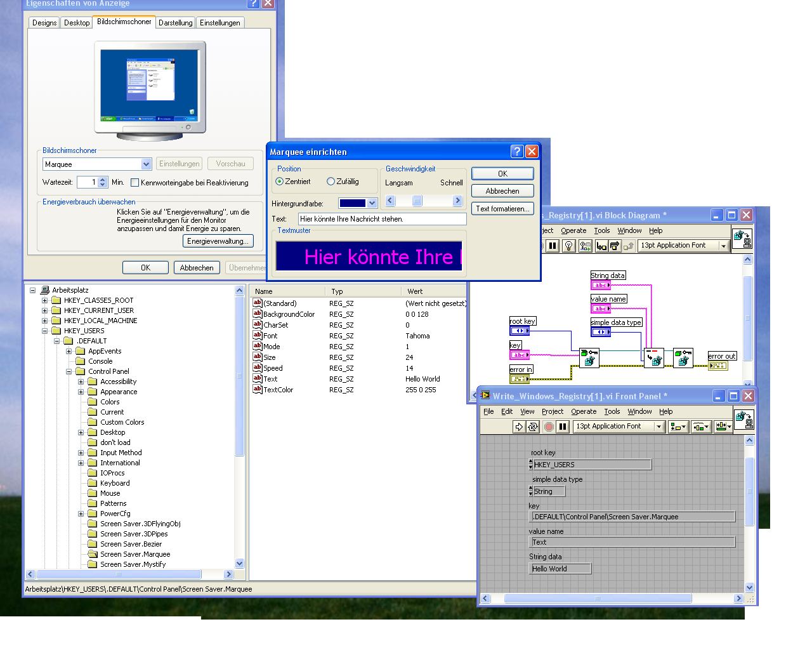
Task: Click the Energieverwaltung button
Action: coord(218,241)
